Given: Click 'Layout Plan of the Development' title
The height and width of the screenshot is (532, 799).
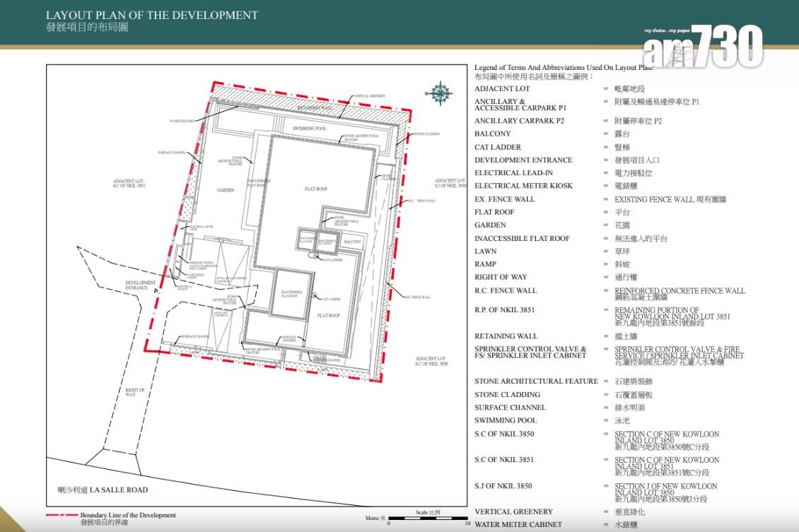Looking at the screenshot, I should pyautogui.click(x=152, y=15).
